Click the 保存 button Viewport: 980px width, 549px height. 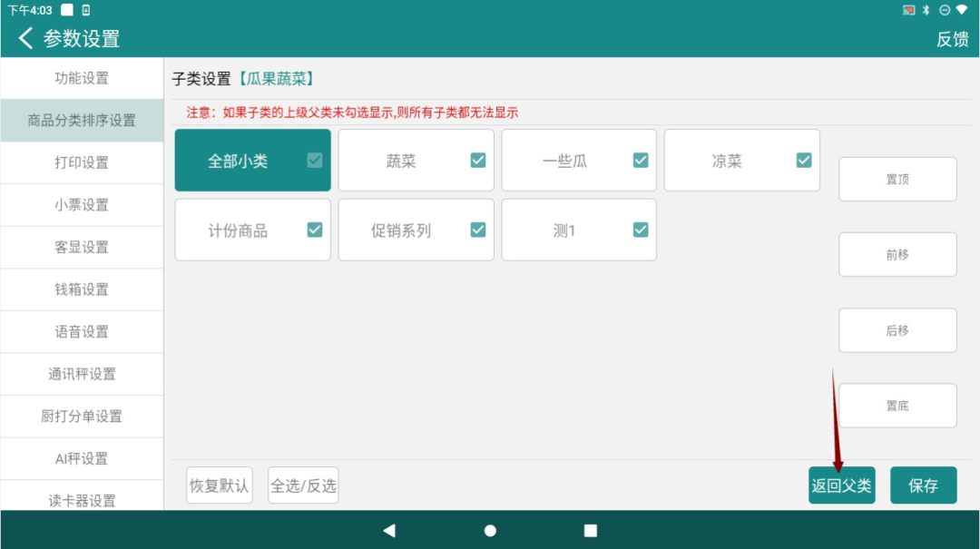923,485
